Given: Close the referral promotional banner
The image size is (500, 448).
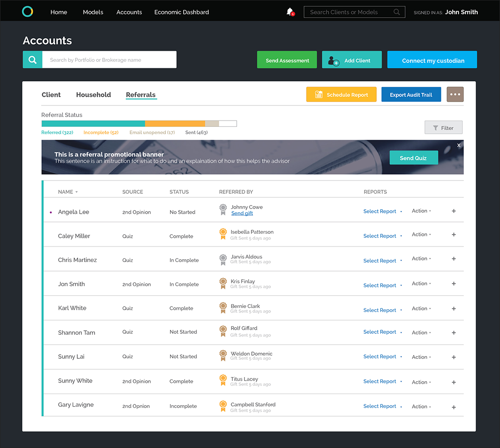Looking at the screenshot, I should coord(459,145).
